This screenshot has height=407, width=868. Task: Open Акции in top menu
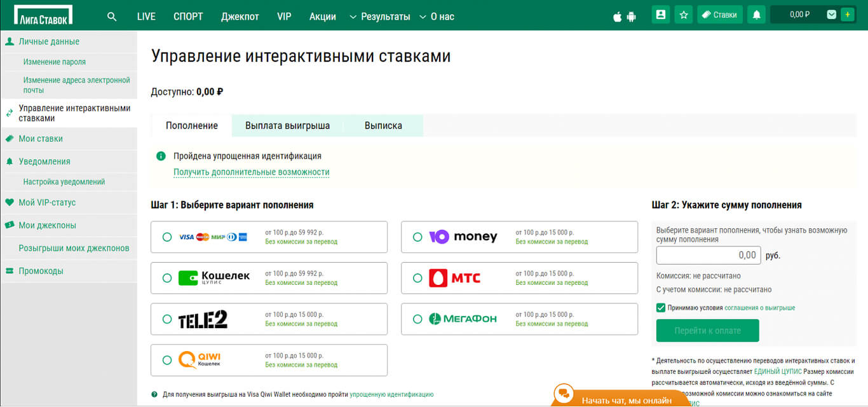(323, 17)
